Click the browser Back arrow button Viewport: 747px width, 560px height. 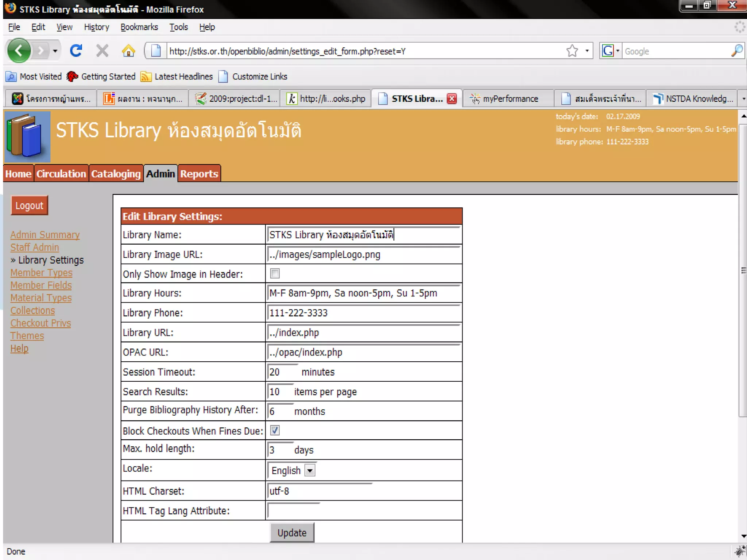[19, 51]
